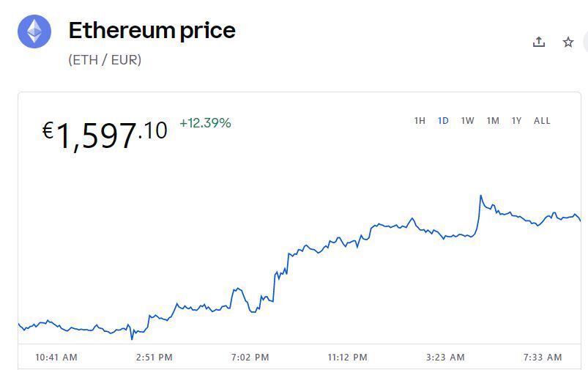Click the Ethereum price heading

pyautogui.click(x=152, y=31)
